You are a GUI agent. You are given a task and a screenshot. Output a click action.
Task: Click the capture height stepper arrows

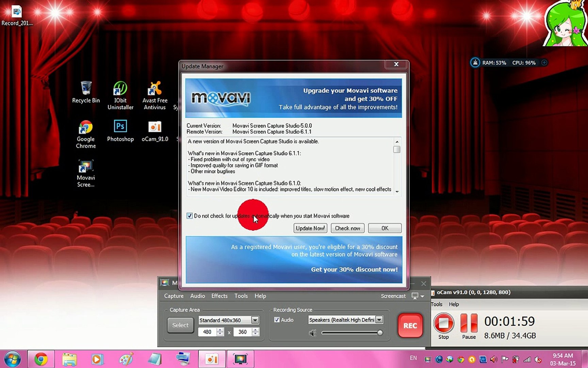pos(256,332)
